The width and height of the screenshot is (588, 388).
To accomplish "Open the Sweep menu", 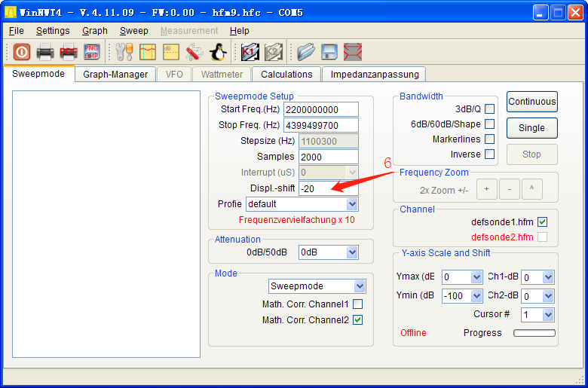I will pos(133,31).
